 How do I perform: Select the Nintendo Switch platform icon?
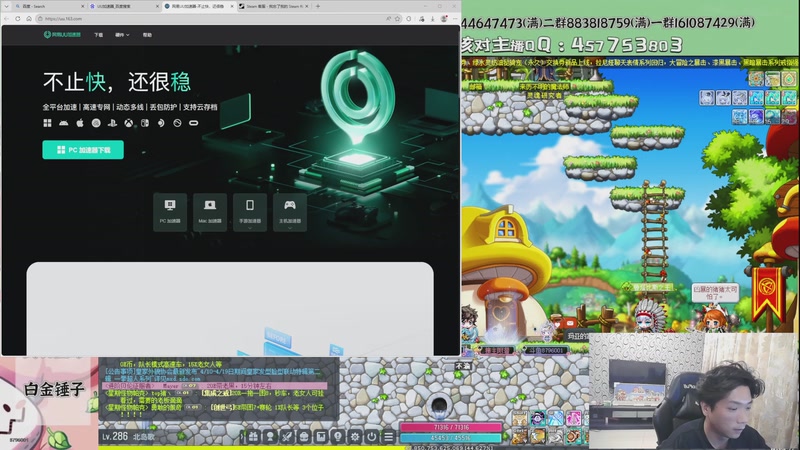pyautogui.click(x=145, y=123)
